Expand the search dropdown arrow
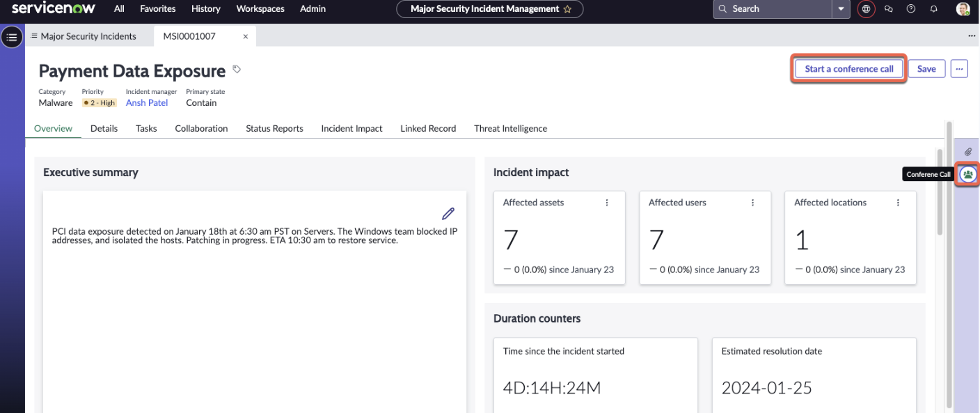980x413 pixels. [x=841, y=9]
